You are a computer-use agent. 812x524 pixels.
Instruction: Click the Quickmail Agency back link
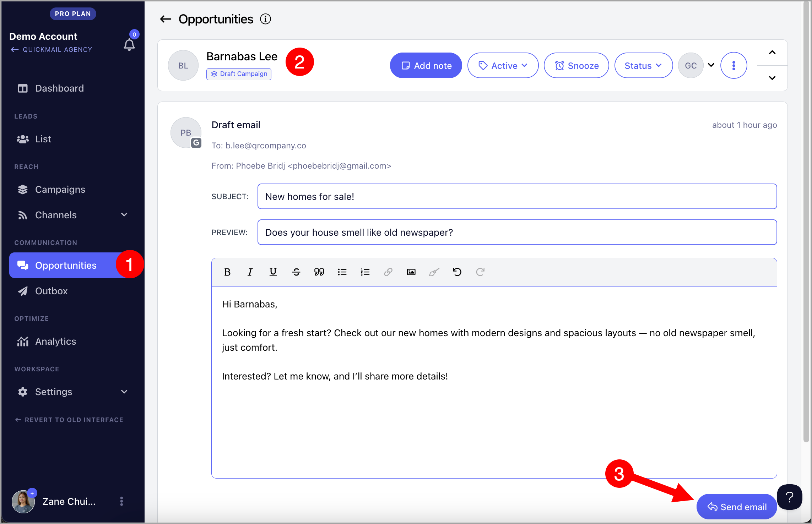[x=51, y=49]
